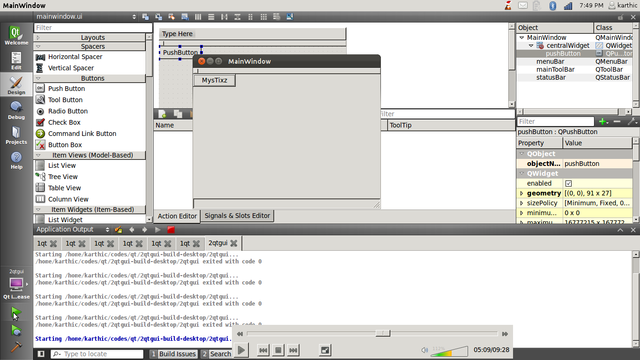Click the Edit Widgets toolbar icon
Viewport: 640px width, 360px height.
click(145, 17)
